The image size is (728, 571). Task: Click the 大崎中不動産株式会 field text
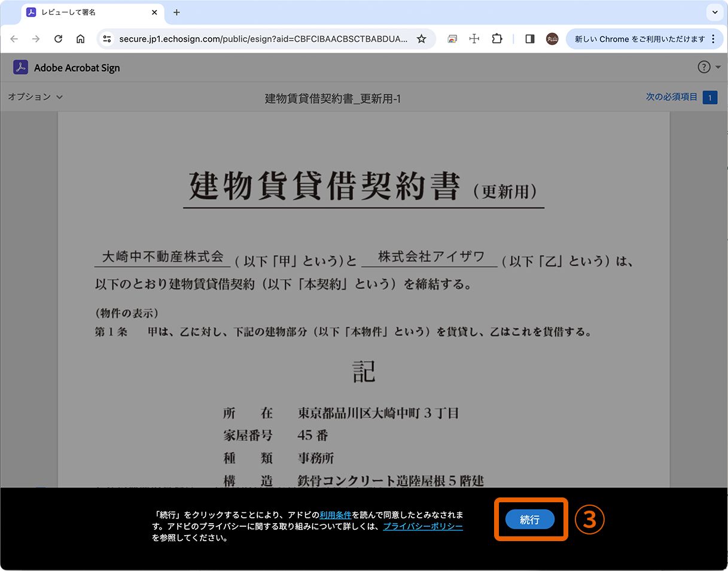(162, 257)
